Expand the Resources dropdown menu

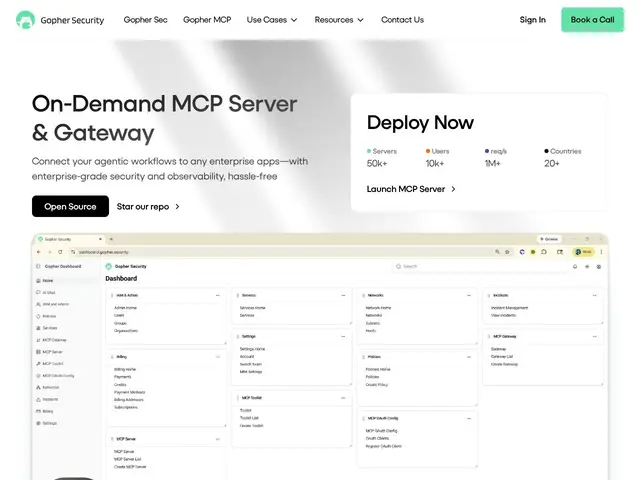click(x=339, y=20)
